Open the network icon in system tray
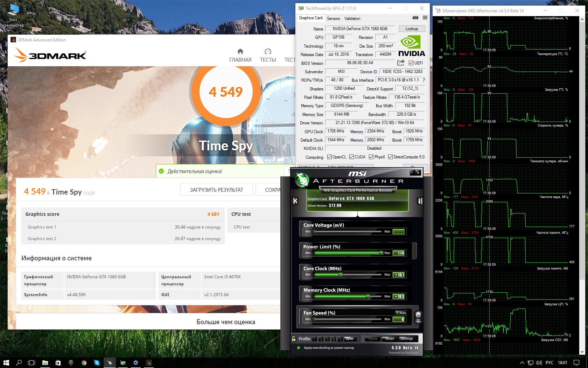Image resolution: width=588 pixels, height=368 pixels. point(531,363)
